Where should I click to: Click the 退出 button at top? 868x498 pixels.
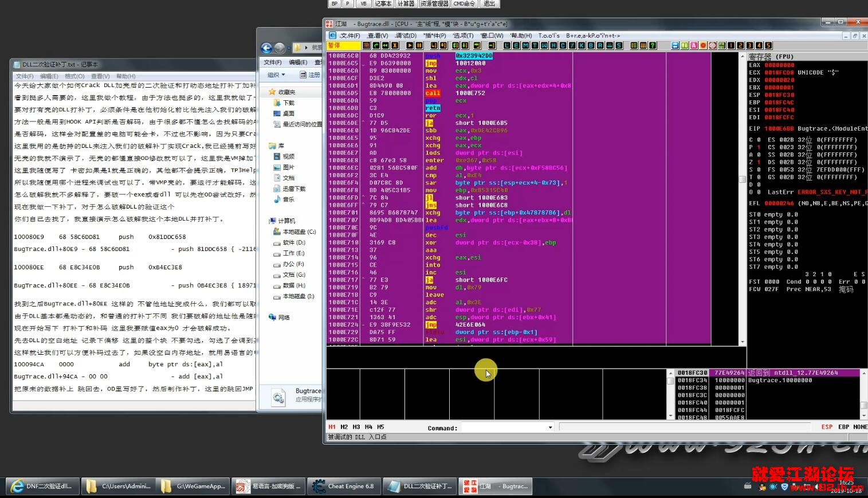489,3
